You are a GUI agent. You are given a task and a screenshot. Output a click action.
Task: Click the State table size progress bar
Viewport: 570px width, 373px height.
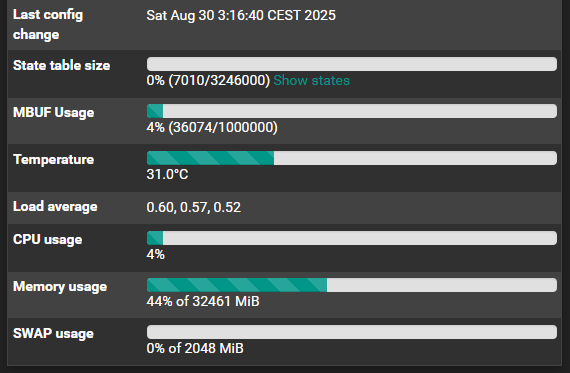pyautogui.click(x=352, y=64)
